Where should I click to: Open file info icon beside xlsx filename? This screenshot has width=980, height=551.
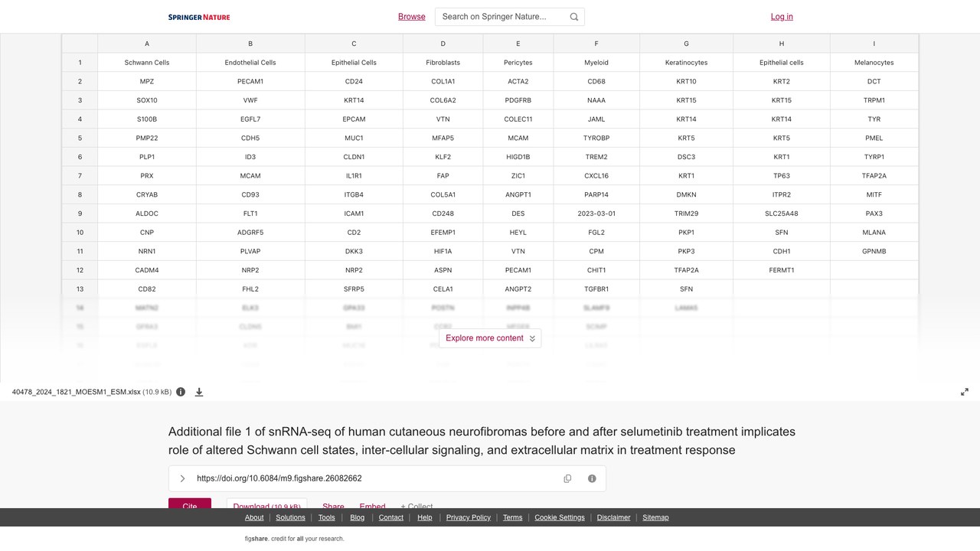[181, 392]
